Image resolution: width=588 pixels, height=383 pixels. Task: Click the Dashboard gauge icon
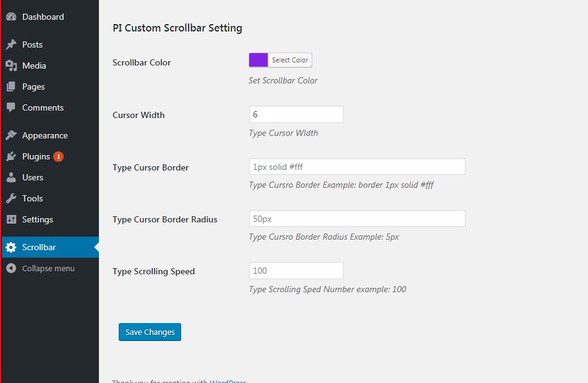point(11,17)
